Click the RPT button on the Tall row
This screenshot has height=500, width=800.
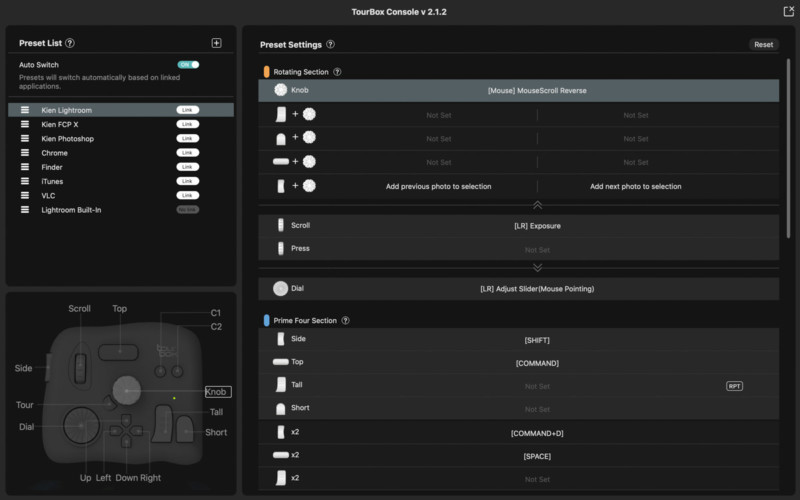734,386
